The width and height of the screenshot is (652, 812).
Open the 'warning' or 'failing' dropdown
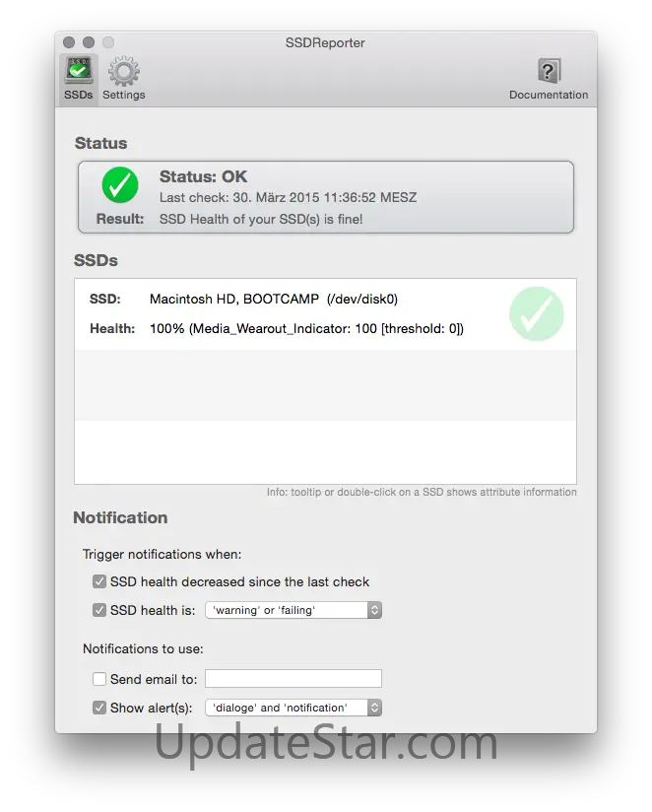(293, 610)
